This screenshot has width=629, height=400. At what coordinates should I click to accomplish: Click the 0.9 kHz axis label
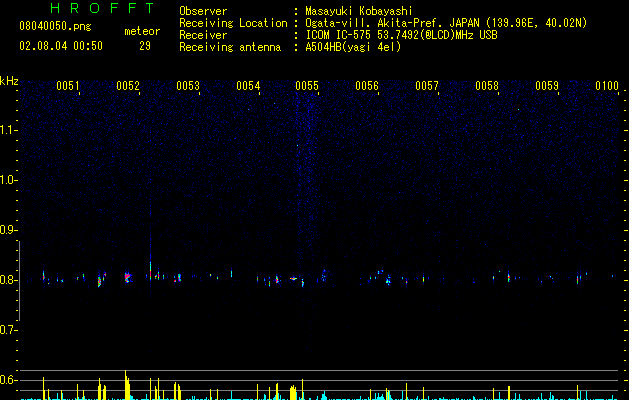8,230
